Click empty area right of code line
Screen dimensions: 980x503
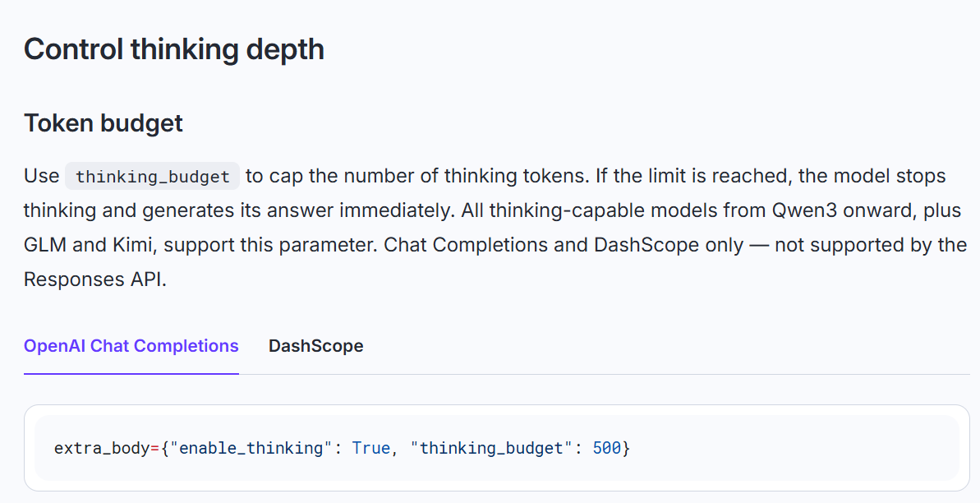(794, 448)
